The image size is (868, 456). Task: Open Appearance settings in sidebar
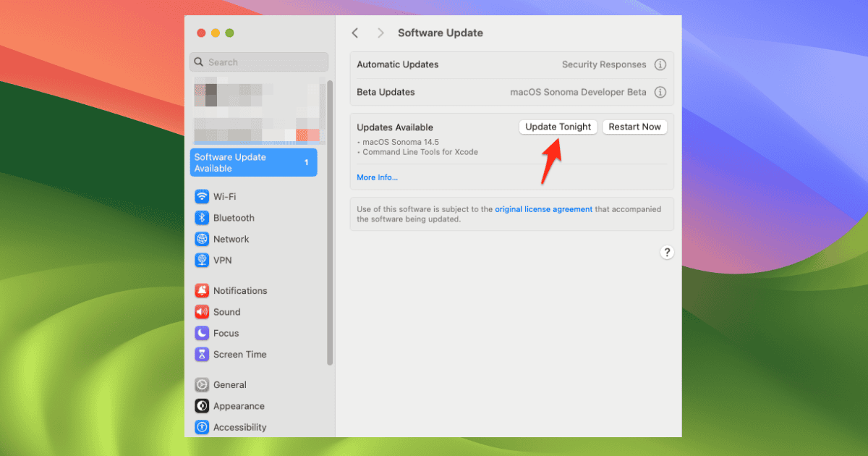[x=229, y=406]
